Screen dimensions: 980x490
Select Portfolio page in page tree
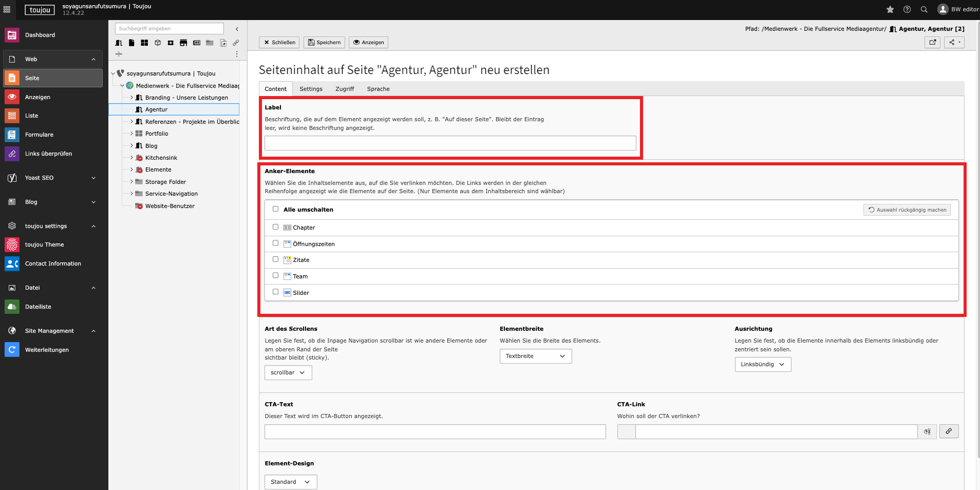(x=157, y=134)
